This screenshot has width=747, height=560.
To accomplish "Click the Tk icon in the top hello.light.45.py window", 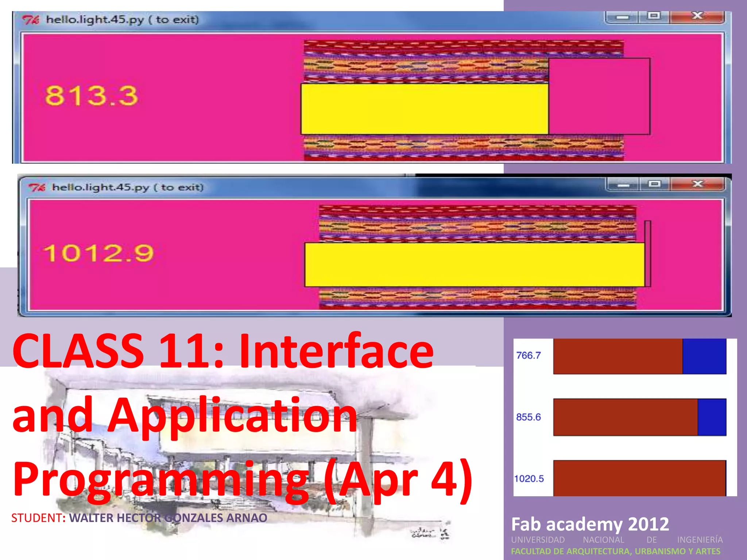I will (31, 20).
